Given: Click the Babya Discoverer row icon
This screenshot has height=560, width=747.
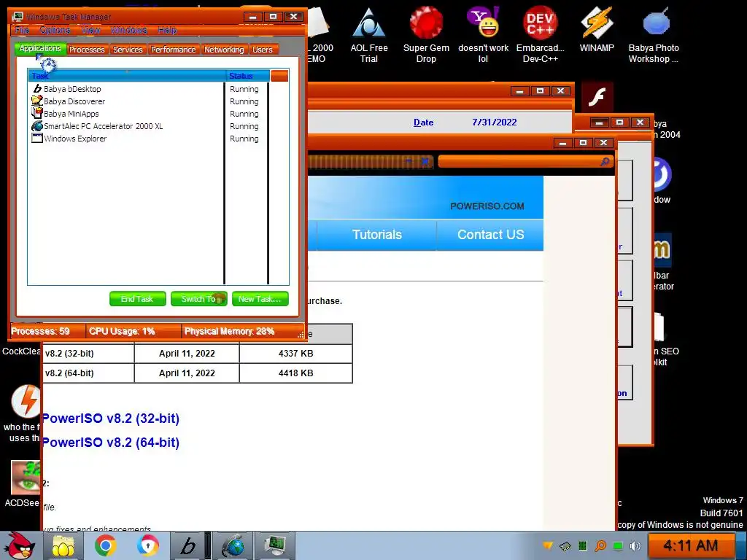Looking at the screenshot, I should pos(37,101).
